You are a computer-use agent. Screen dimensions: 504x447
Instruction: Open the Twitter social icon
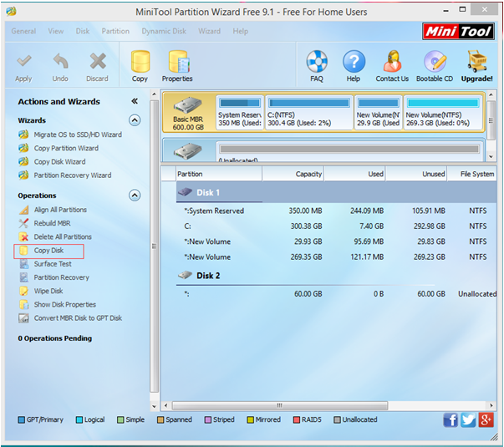coord(468,420)
